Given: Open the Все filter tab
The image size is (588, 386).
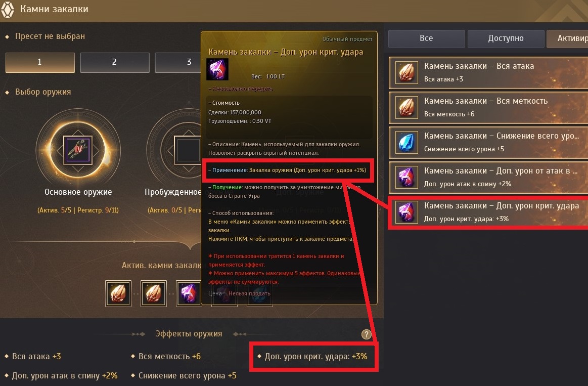Looking at the screenshot, I should click(x=426, y=38).
